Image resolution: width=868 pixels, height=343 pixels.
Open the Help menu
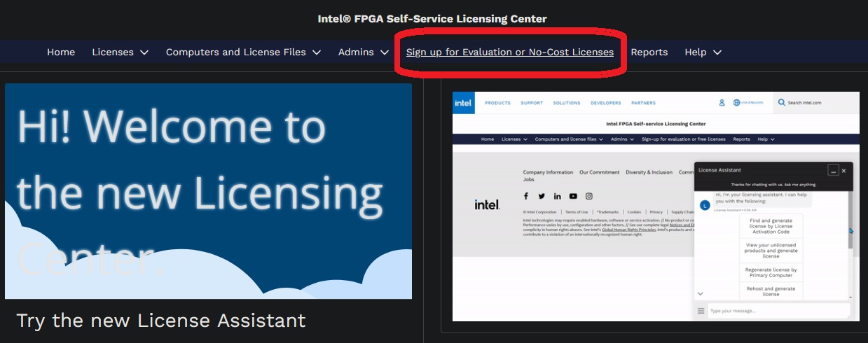tap(696, 52)
